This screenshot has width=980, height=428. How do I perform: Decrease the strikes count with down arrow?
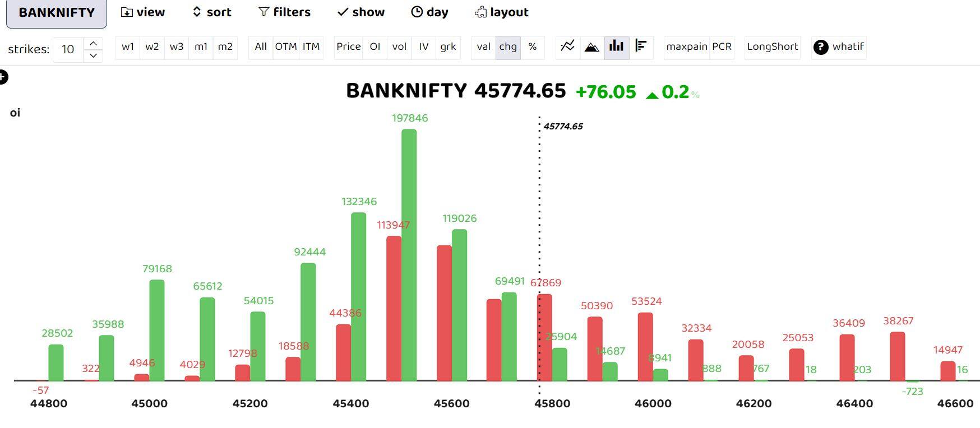click(x=93, y=55)
